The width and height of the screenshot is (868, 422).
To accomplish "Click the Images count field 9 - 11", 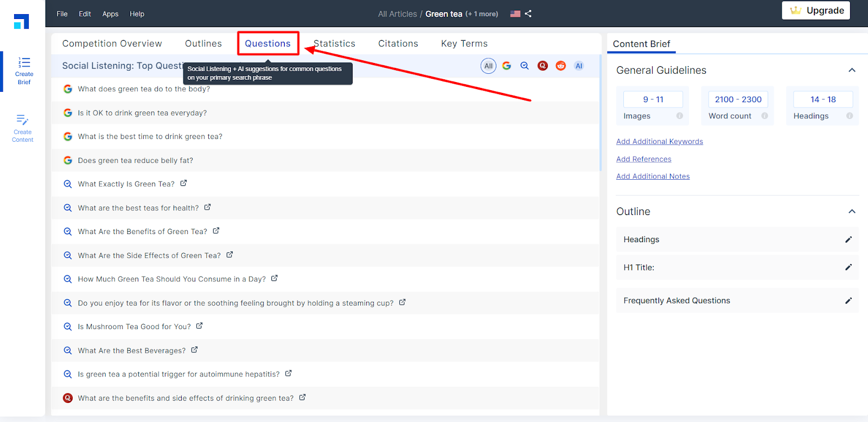I will (x=653, y=99).
